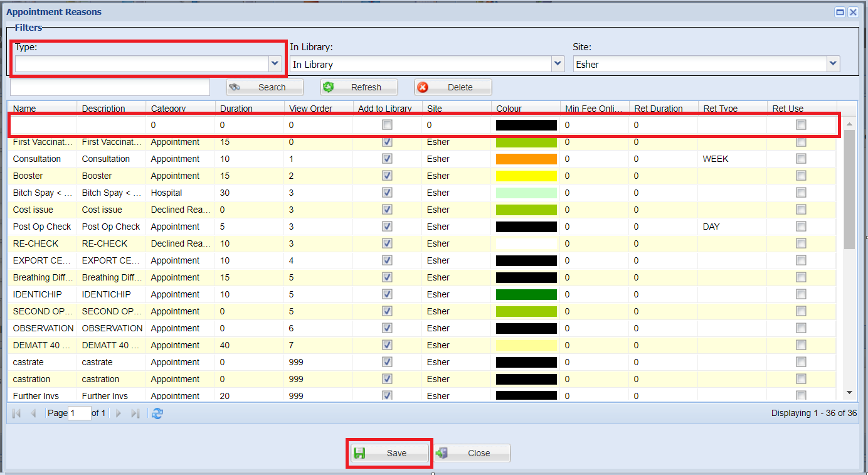Viewport: 868px width, 475px height.
Task: Open the In Library filter dropdown
Action: (x=558, y=63)
